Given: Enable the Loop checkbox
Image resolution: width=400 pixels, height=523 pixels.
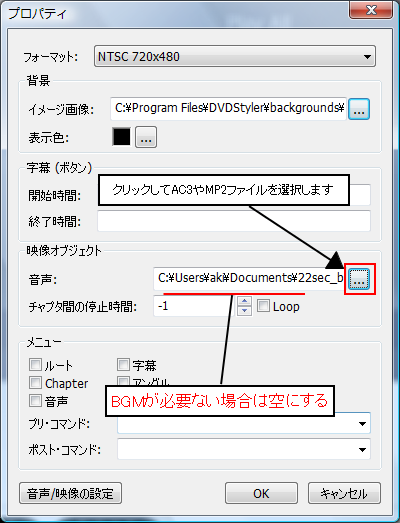Looking at the screenshot, I should (263, 306).
